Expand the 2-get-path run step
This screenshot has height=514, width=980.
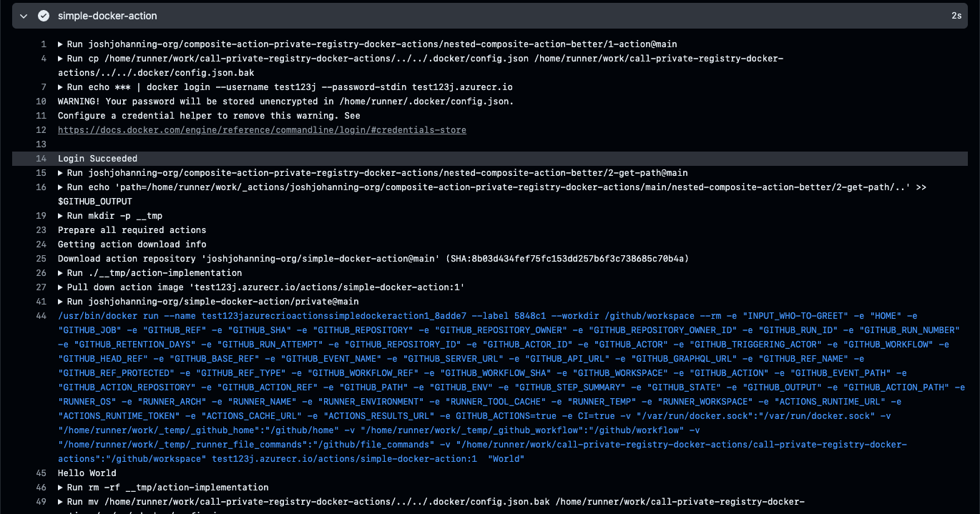point(61,172)
